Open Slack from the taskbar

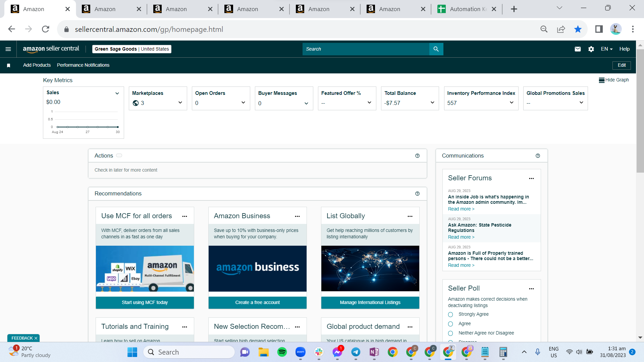(x=319, y=352)
